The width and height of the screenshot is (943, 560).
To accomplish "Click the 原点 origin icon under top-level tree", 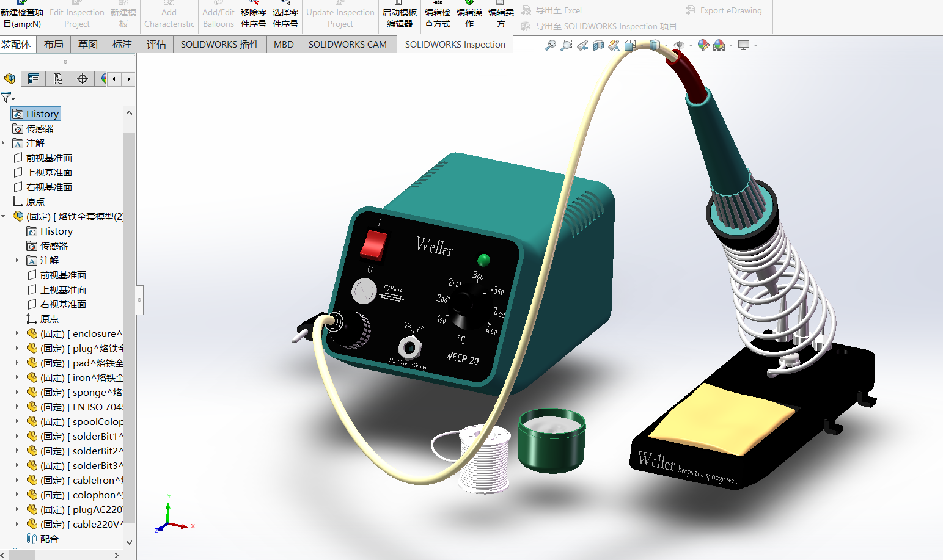I will (x=18, y=202).
